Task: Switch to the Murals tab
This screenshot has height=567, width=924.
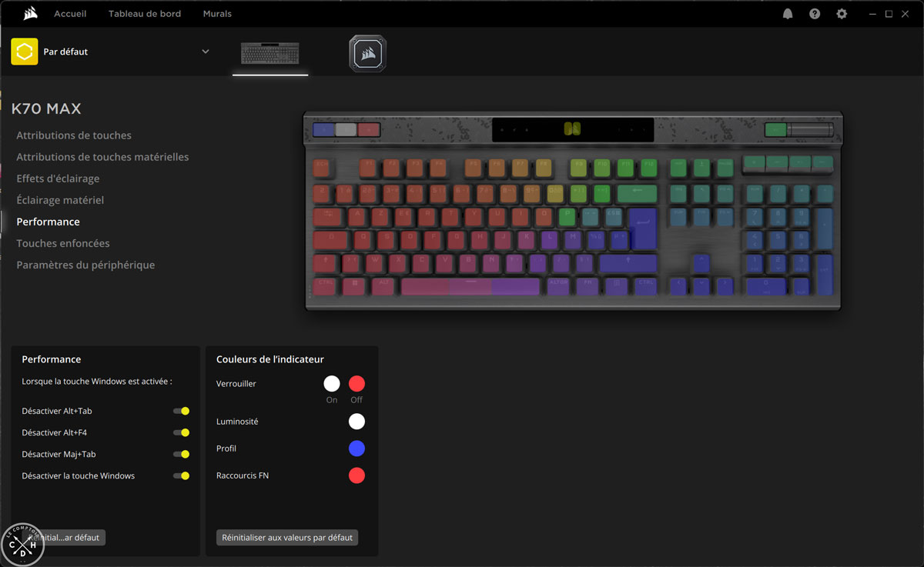Action: pyautogui.click(x=217, y=14)
